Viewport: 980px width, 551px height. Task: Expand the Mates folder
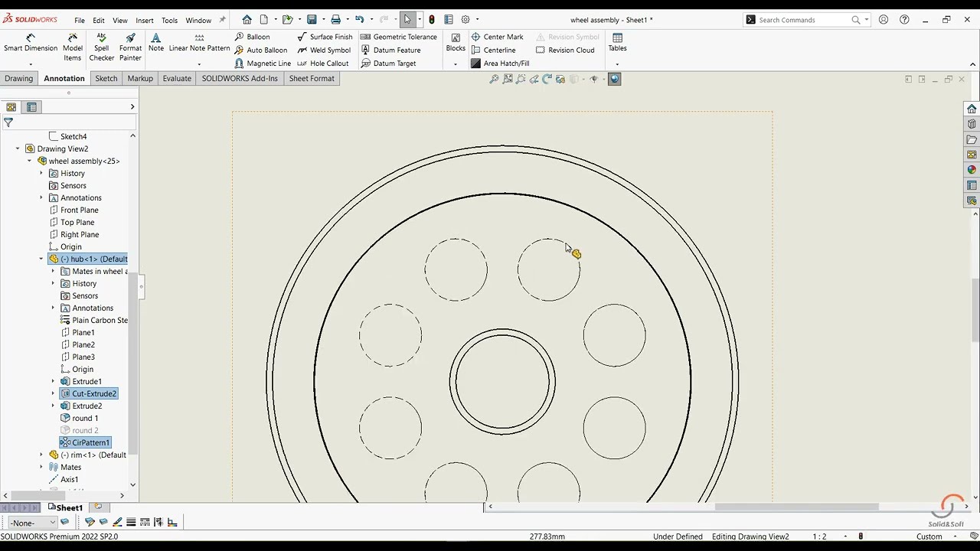point(41,467)
